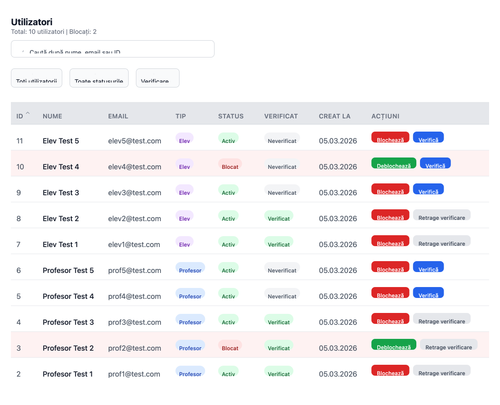Image resolution: width=500 pixels, height=405 pixels.
Task: Click the name 'Profesor Test 1'
Action: [x=68, y=374]
